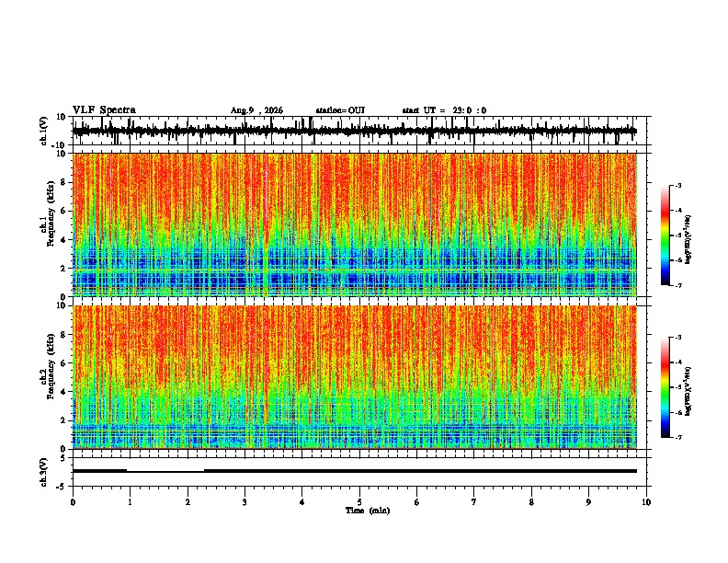Click the "ch.3(V)" axis label
728x563 pixels.
pos(44,473)
